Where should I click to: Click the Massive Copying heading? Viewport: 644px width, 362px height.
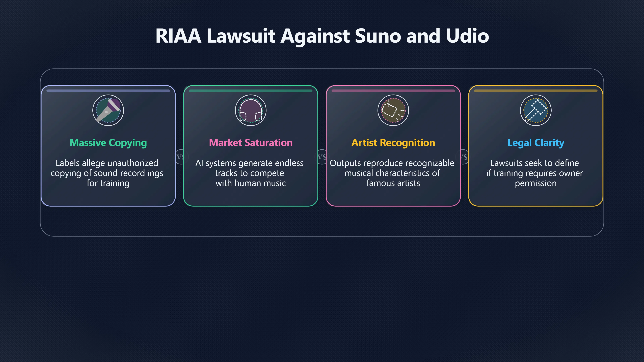coord(108,143)
